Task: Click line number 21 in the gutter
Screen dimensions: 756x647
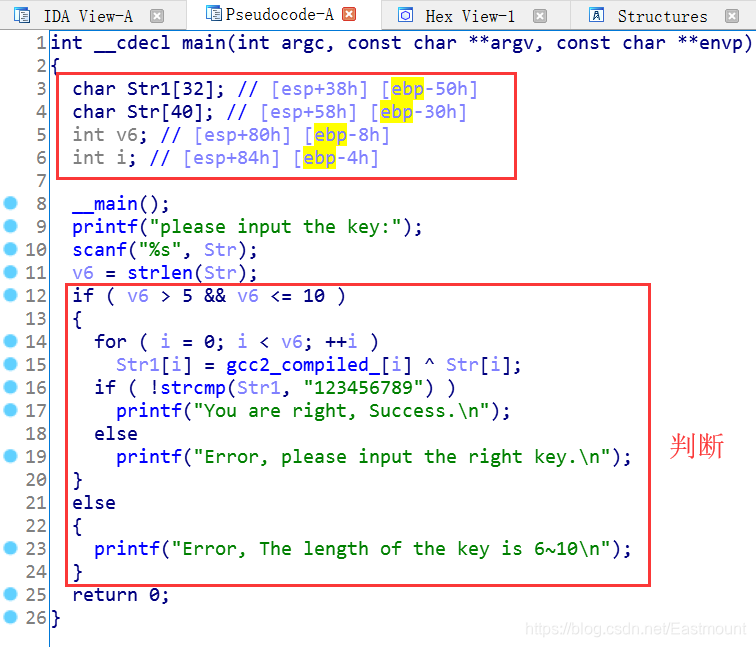Action: point(36,503)
